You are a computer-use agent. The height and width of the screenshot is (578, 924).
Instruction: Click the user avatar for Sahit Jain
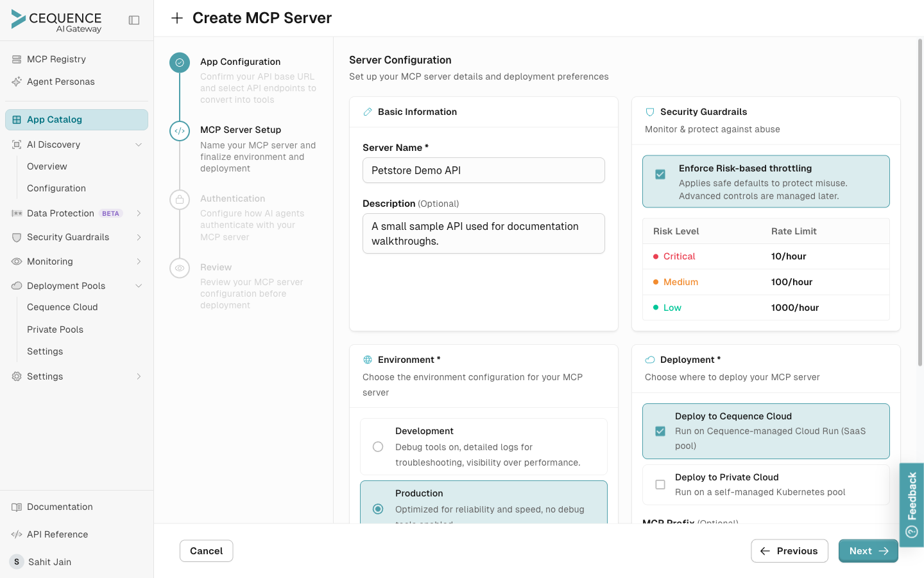click(x=17, y=562)
